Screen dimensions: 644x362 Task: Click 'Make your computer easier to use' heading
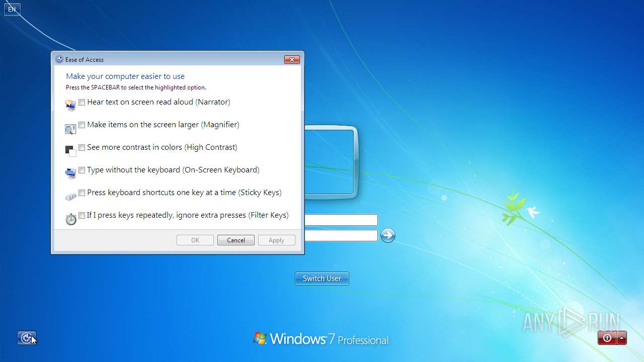(125, 76)
